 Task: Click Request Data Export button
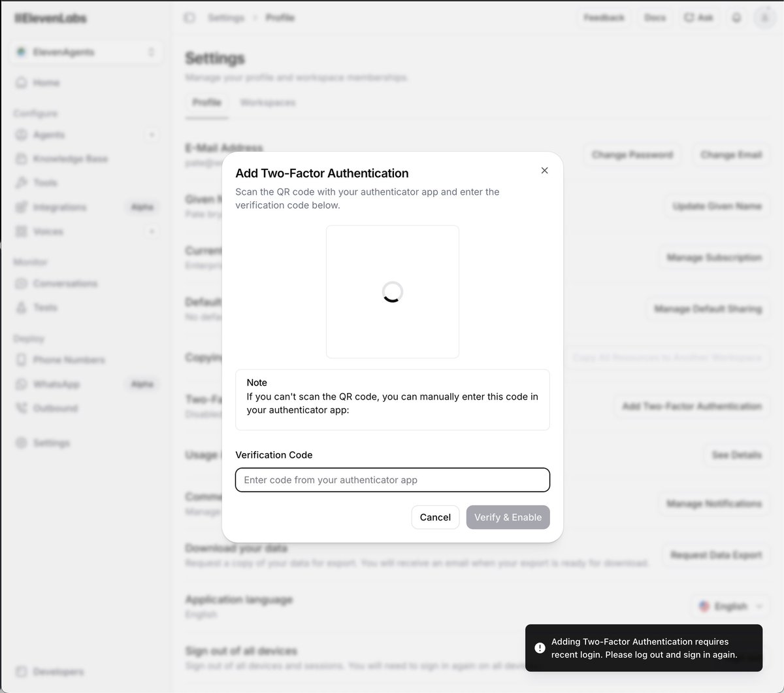pyautogui.click(x=716, y=555)
